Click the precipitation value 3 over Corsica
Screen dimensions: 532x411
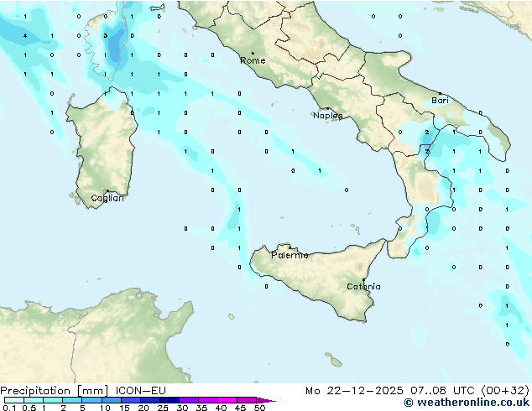pos(106,35)
